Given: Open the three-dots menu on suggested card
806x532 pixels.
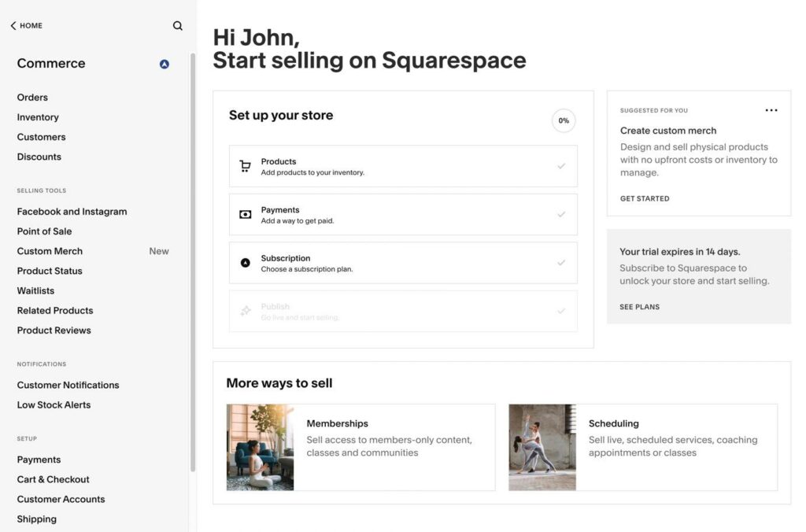Looking at the screenshot, I should tap(771, 110).
